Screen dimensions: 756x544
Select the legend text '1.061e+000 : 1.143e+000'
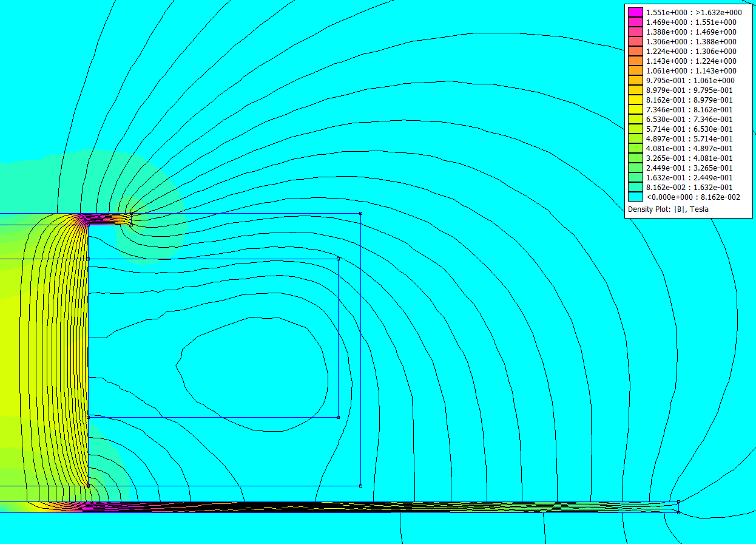691,70
